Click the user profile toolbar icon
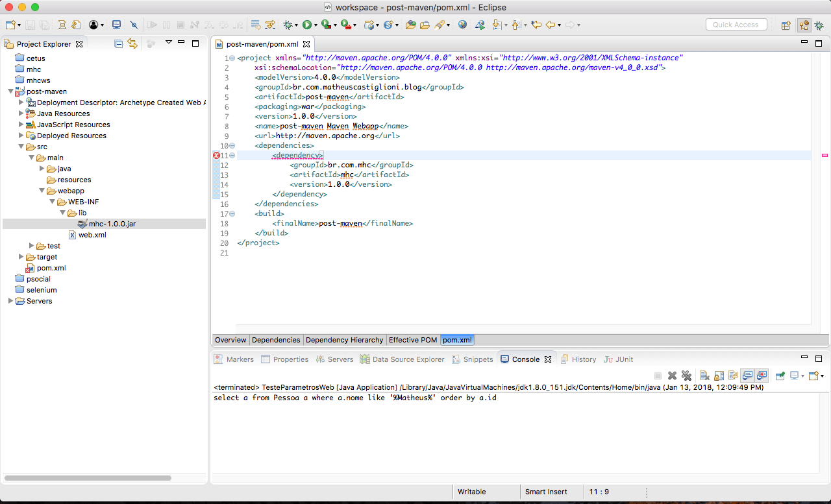This screenshot has width=831, height=504. click(93, 25)
